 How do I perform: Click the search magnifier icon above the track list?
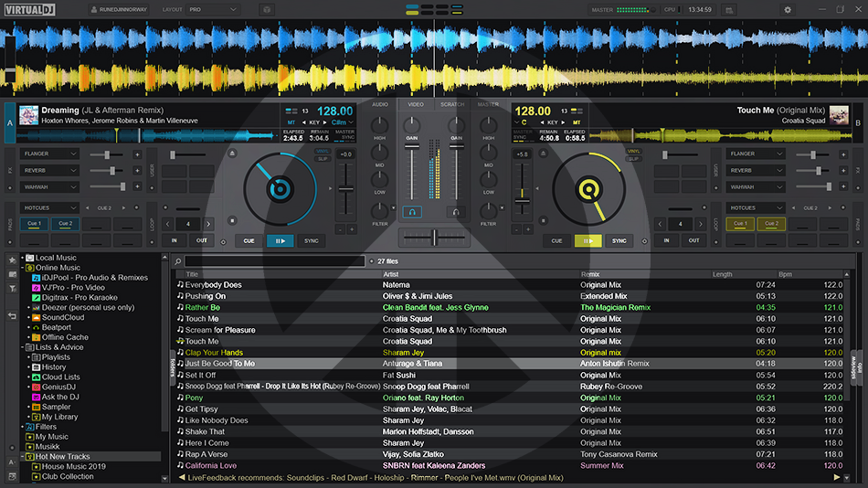click(179, 261)
